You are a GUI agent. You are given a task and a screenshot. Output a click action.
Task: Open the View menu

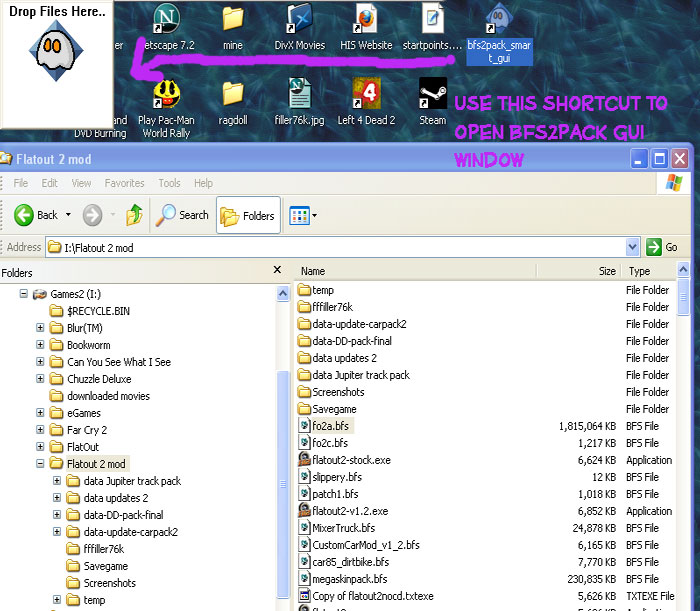click(81, 183)
